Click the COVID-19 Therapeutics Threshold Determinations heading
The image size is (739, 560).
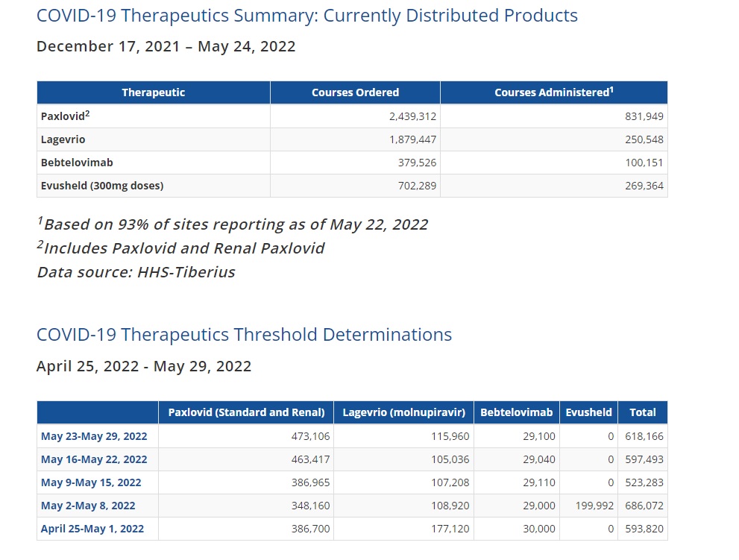[244, 335]
